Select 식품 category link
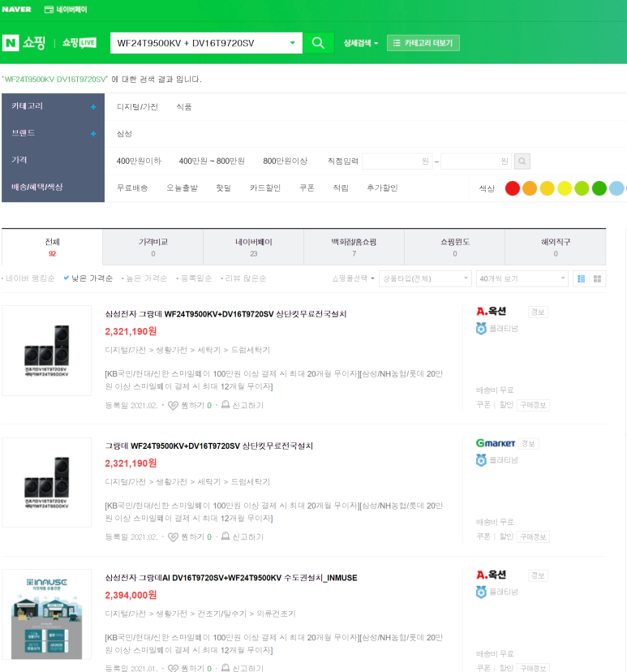 click(x=184, y=106)
